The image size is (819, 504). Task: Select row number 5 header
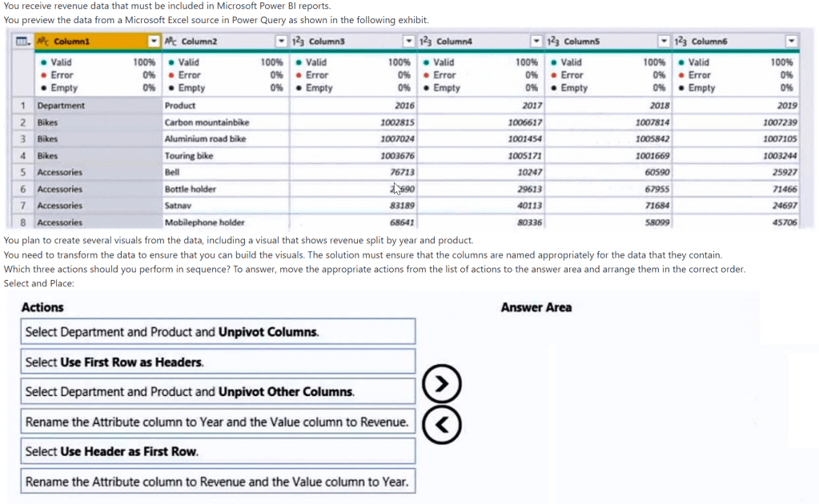[x=25, y=172]
